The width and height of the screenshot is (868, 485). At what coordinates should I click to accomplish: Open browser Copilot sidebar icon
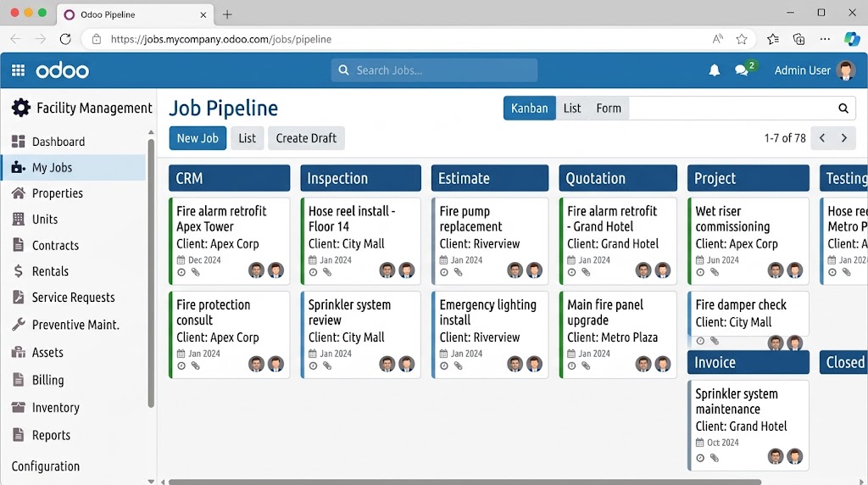tap(851, 39)
